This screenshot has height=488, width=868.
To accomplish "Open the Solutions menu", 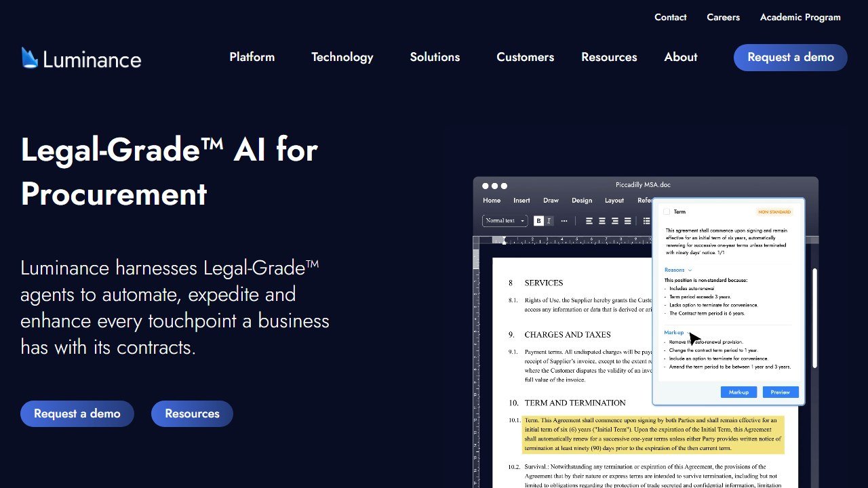I will (x=435, y=57).
